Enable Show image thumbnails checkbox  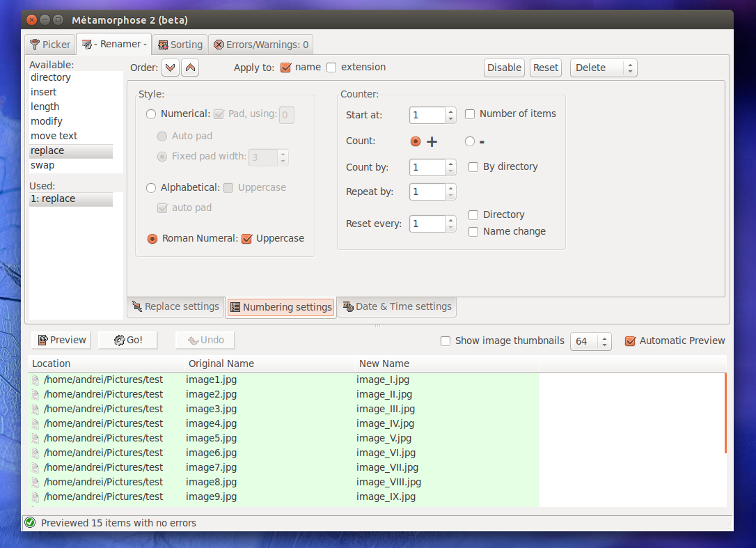[x=446, y=341]
